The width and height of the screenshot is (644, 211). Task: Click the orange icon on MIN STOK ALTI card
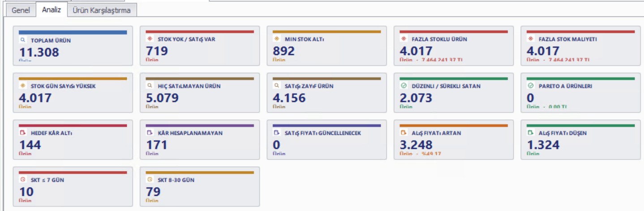(278, 39)
